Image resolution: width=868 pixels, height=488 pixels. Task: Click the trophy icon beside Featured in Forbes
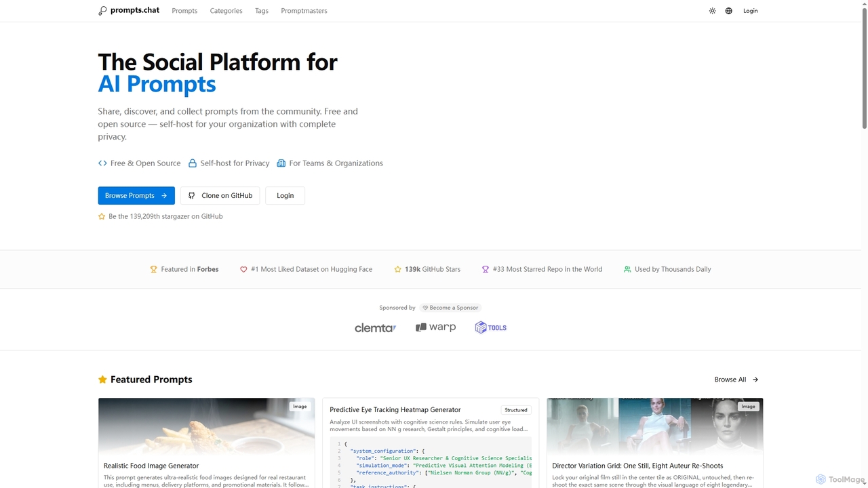point(153,269)
